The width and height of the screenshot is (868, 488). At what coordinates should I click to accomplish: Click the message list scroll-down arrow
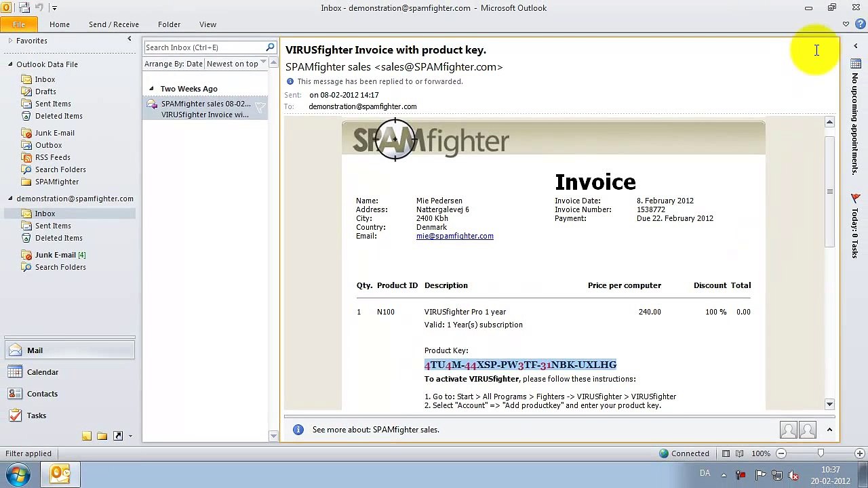tap(273, 436)
